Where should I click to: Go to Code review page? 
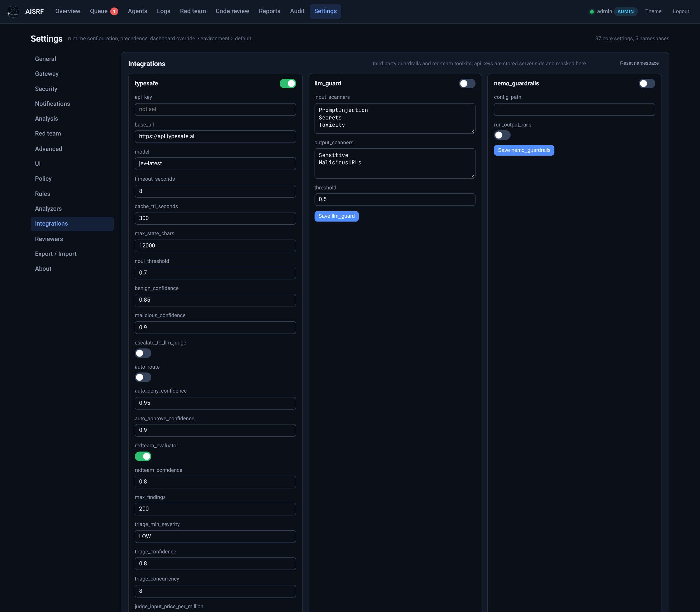click(232, 11)
